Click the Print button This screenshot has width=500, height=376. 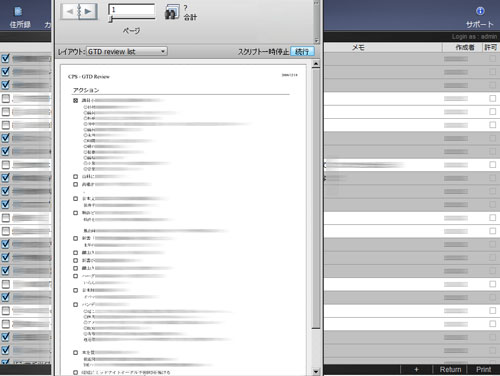[x=483, y=369]
